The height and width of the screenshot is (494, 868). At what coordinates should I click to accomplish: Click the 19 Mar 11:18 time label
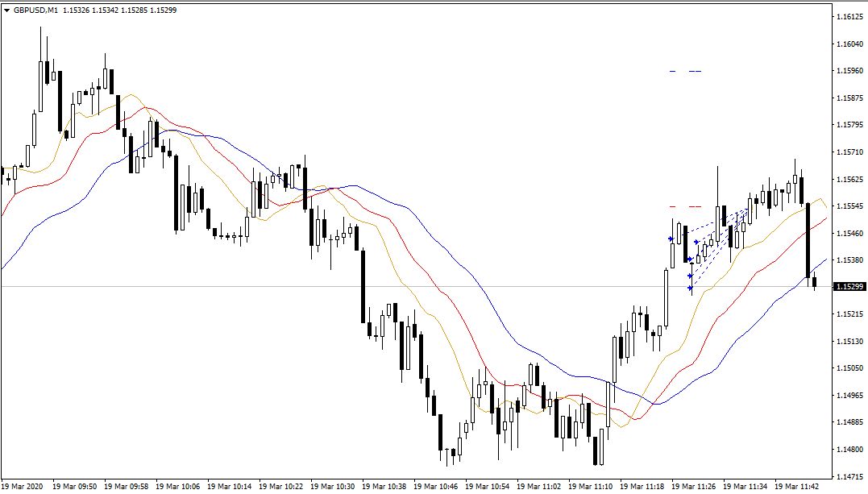pos(642,486)
